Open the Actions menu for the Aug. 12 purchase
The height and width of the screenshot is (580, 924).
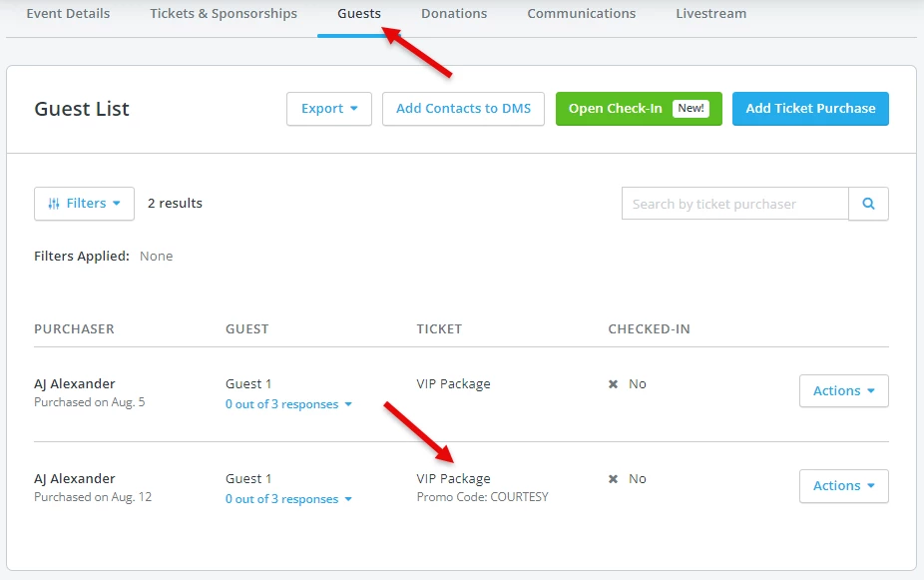click(x=843, y=486)
